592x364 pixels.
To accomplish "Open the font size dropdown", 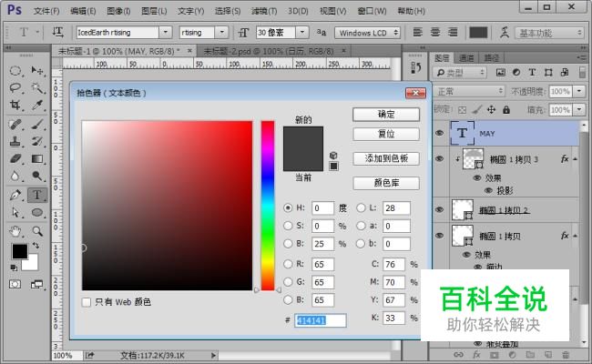I will [302, 33].
